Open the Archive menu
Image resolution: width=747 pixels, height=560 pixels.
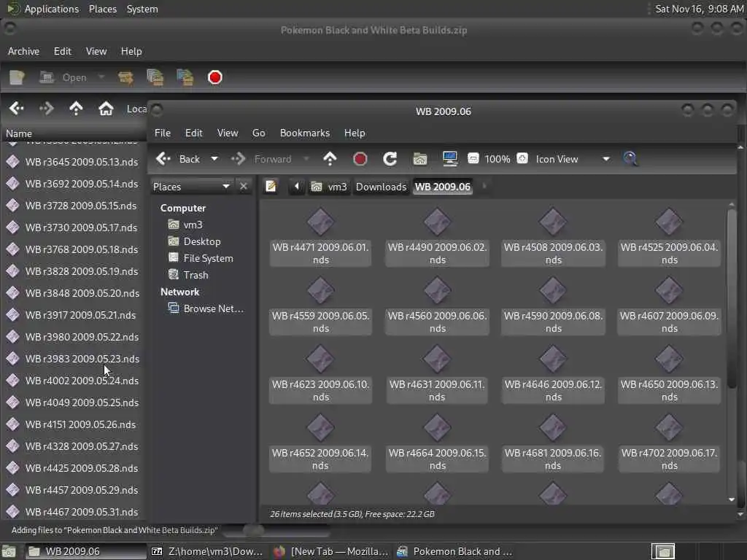(x=23, y=51)
